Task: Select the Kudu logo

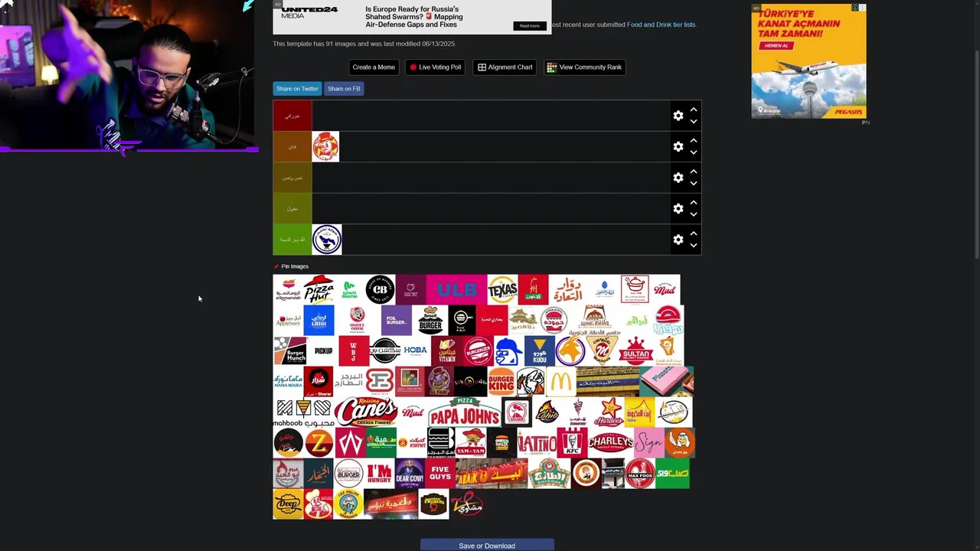Action: tap(540, 351)
